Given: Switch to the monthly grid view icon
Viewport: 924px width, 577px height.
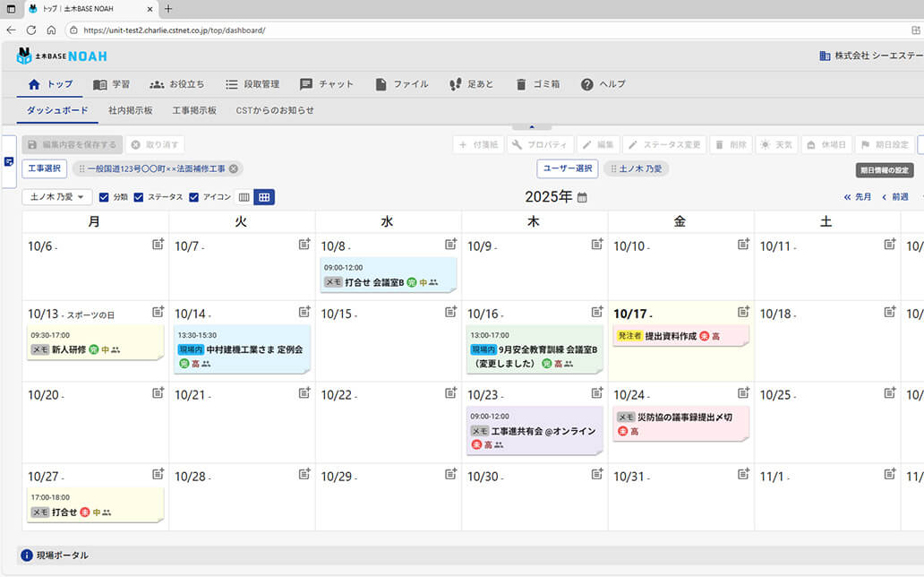Looking at the screenshot, I should (x=264, y=197).
